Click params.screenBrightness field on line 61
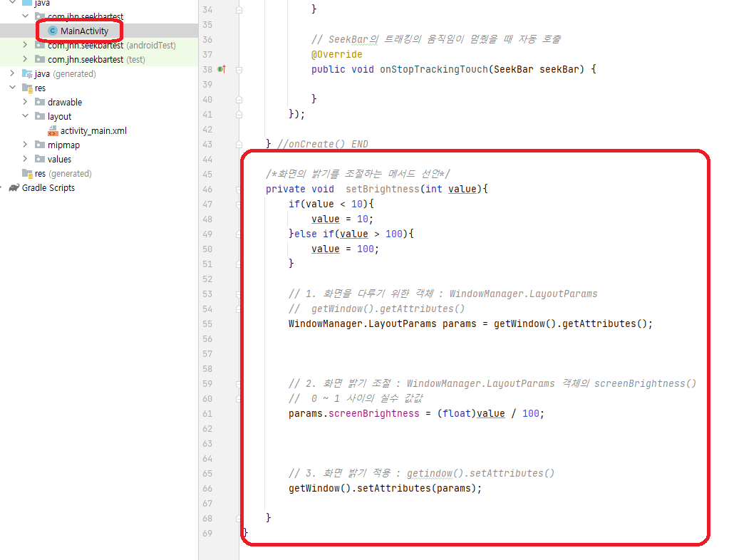The image size is (729, 560). point(353,414)
